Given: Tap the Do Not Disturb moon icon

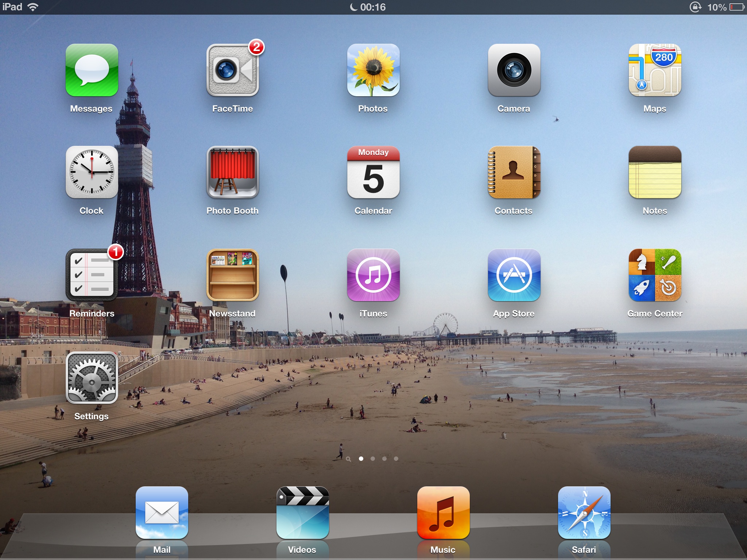Looking at the screenshot, I should (x=353, y=7).
